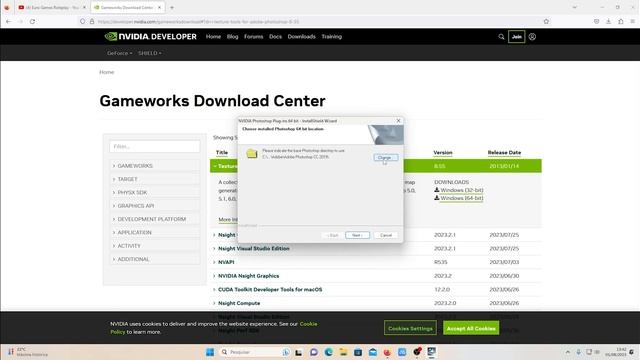Screen dimensions: 640x360
Task: Sort by the Title column header
Action: click(222, 153)
